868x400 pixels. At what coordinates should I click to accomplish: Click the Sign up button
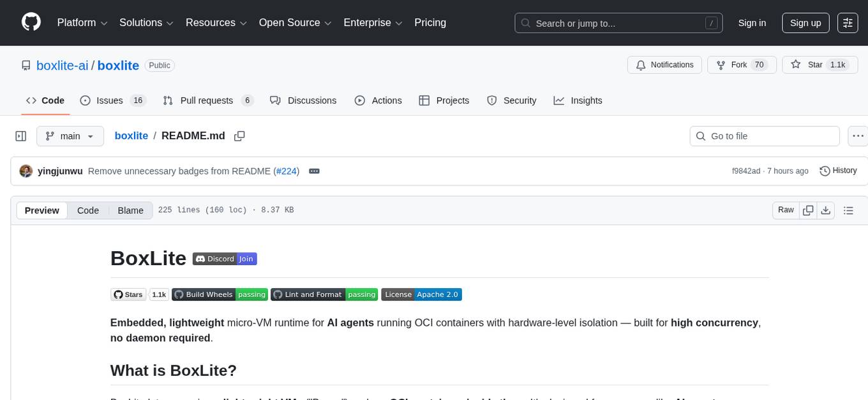805,23
